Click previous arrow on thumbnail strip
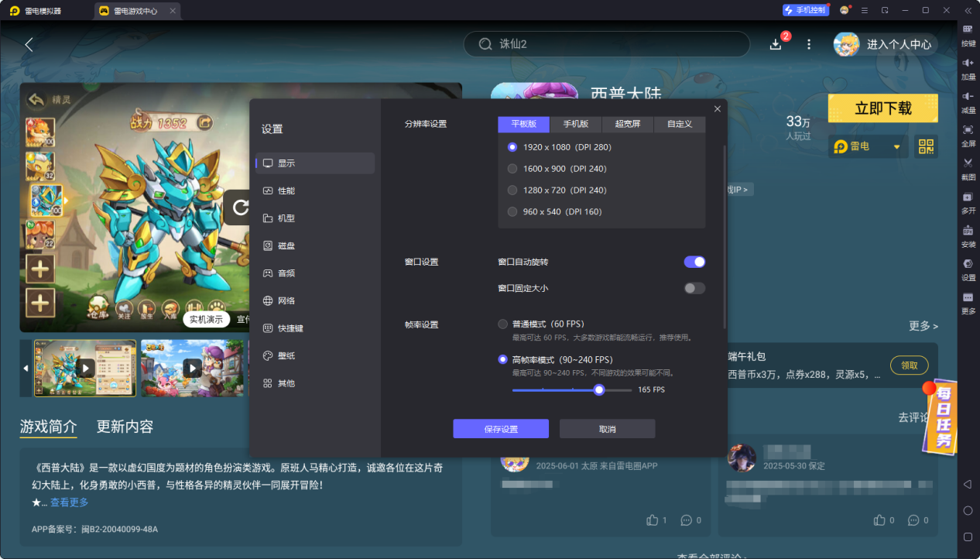This screenshot has width=980, height=559. (x=26, y=368)
